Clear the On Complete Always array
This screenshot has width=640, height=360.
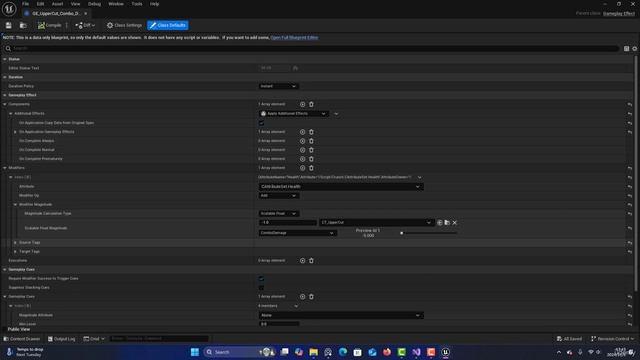pyautogui.click(x=311, y=141)
